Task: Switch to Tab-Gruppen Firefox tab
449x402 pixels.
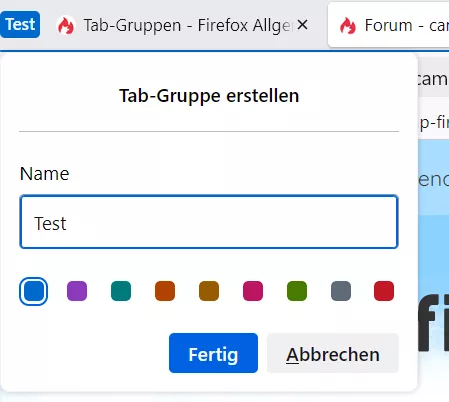Action: 183,25
